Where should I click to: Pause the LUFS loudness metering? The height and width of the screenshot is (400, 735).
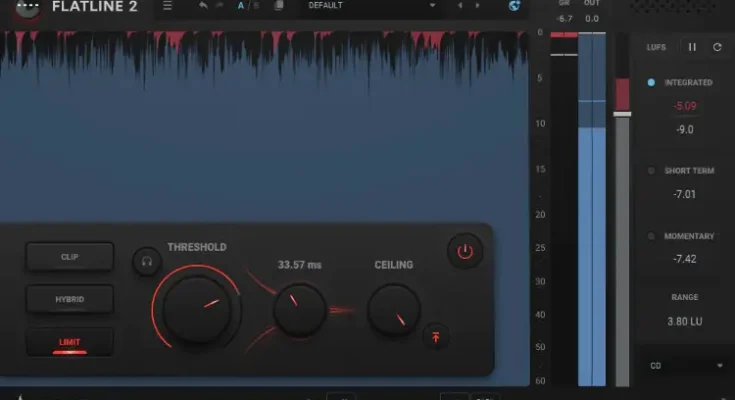pos(692,47)
